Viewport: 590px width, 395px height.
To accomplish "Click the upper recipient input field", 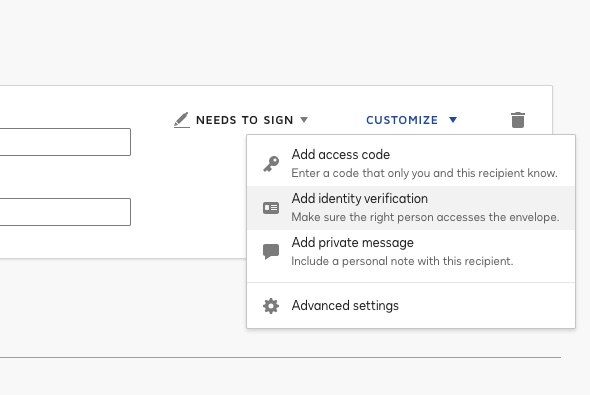I will click(x=65, y=142).
